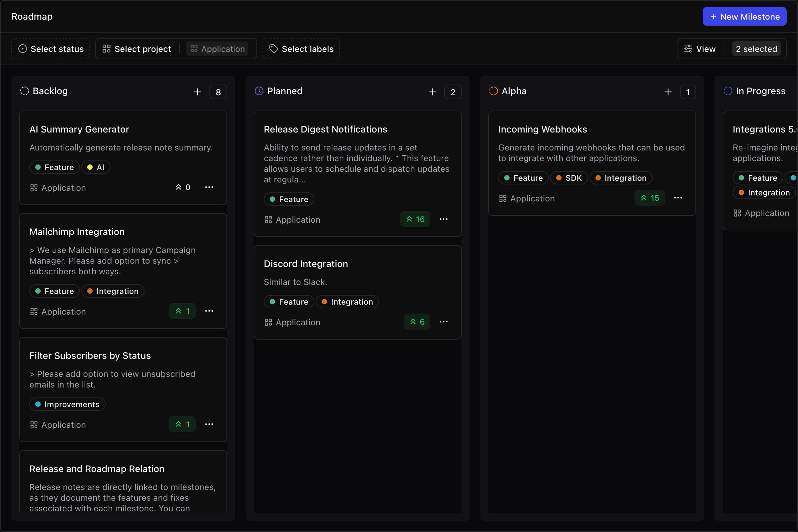
Task: Open options menu on AI Summary Generator card
Action: pos(209,187)
